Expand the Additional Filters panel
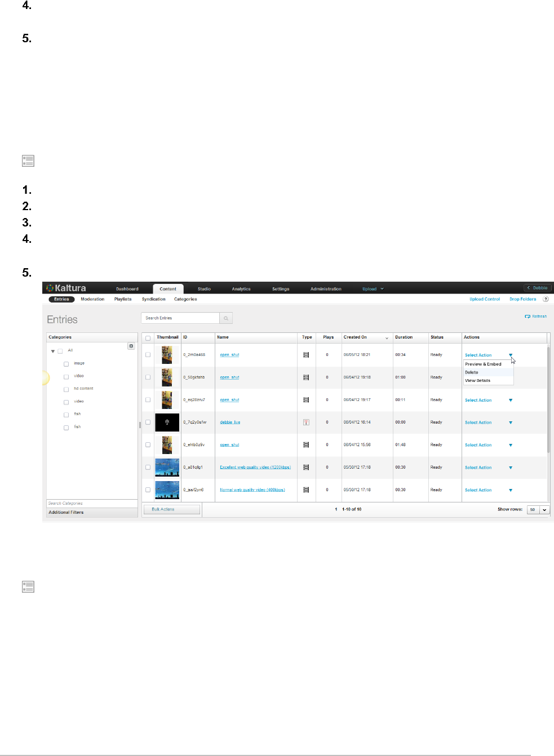 pyautogui.click(x=92, y=513)
